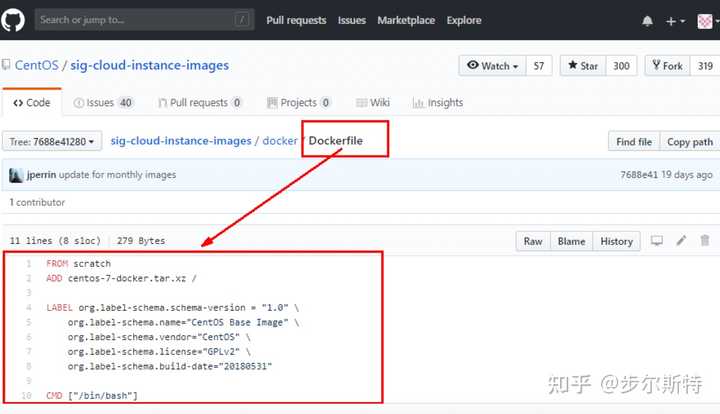Click the CMD ["/bin/bash"] line
The height and width of the screenshot is (414, 720).
pos(92,396)
